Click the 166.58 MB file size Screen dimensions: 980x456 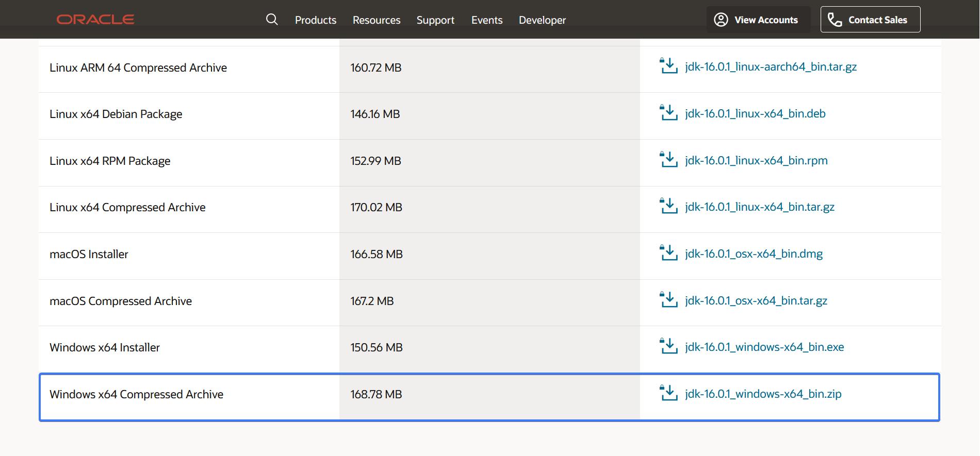click(377, 255)
